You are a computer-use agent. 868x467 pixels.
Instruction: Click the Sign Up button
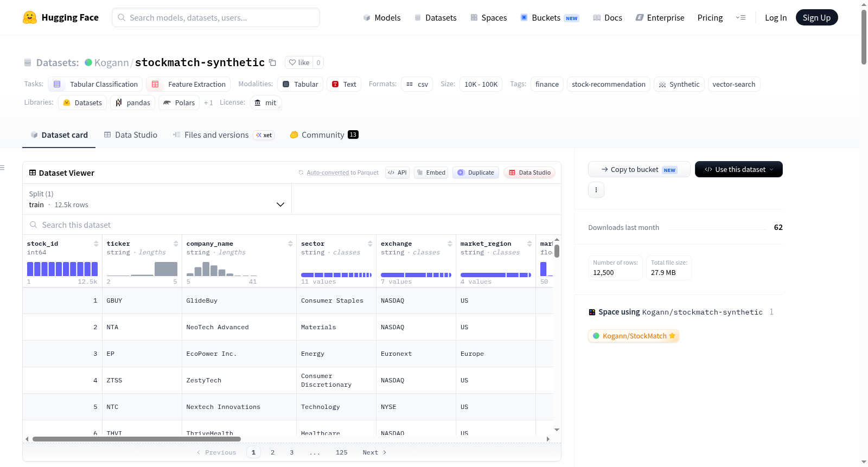[816, 17]
